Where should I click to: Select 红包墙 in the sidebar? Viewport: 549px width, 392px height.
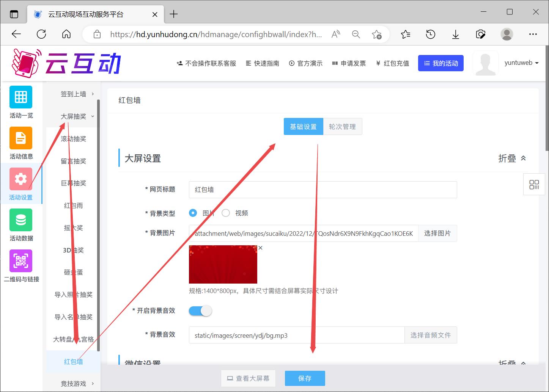coord(73,362)
